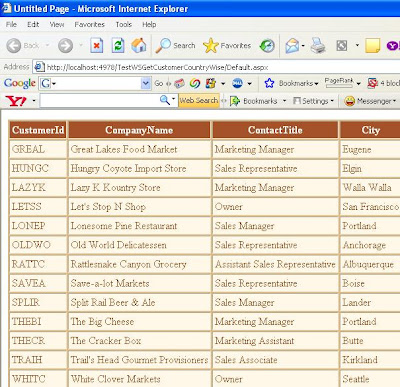This screenshot has height=387, width=400.
Task: Expand the Back button history dropdown arrow
Action: point(47,45)
